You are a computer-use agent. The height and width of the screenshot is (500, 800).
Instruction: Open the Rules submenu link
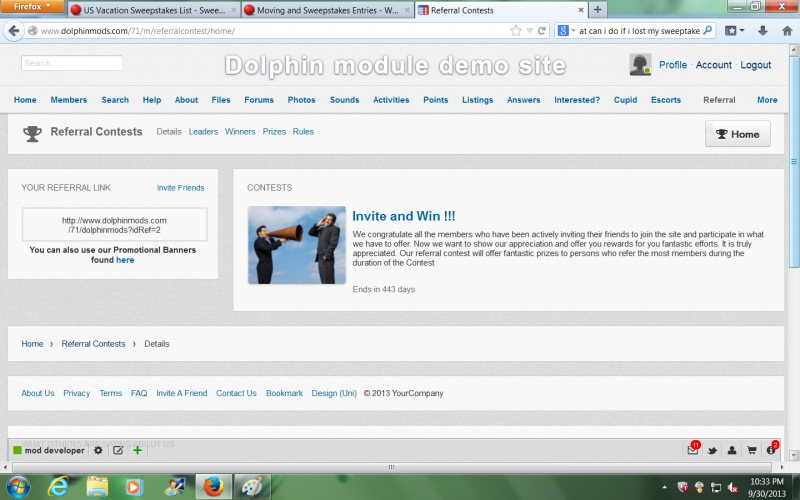pos(303,132)
